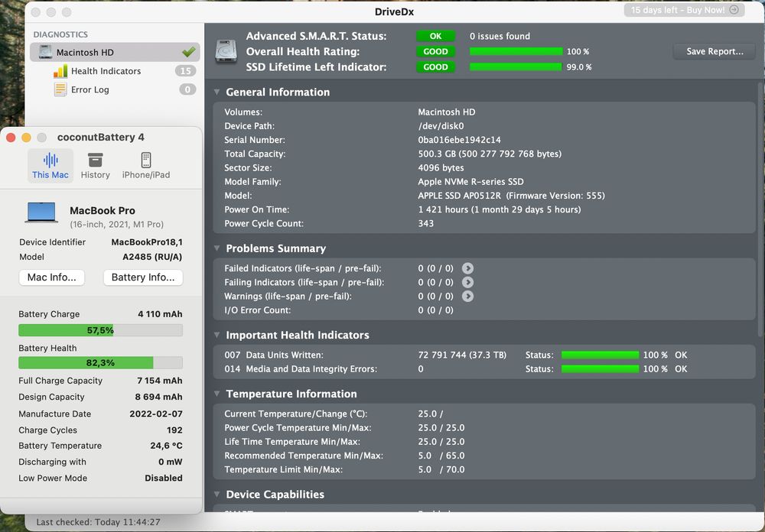Click Data Units Written status bar
Screen dimensions: 765x532
600,355
